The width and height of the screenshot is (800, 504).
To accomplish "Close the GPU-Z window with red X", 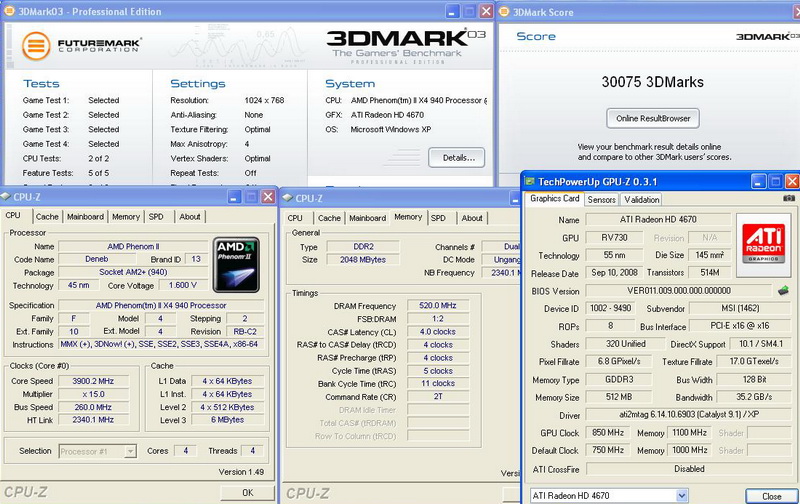I will pyautogui.click(x=792, y=182).
